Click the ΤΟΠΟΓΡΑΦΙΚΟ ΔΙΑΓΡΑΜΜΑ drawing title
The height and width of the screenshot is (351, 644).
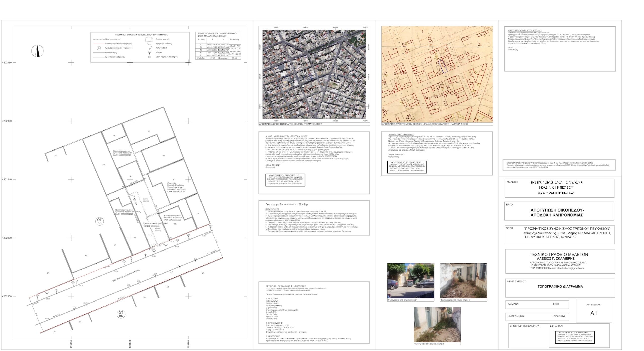pyautogui.click(x=560, y=286)
